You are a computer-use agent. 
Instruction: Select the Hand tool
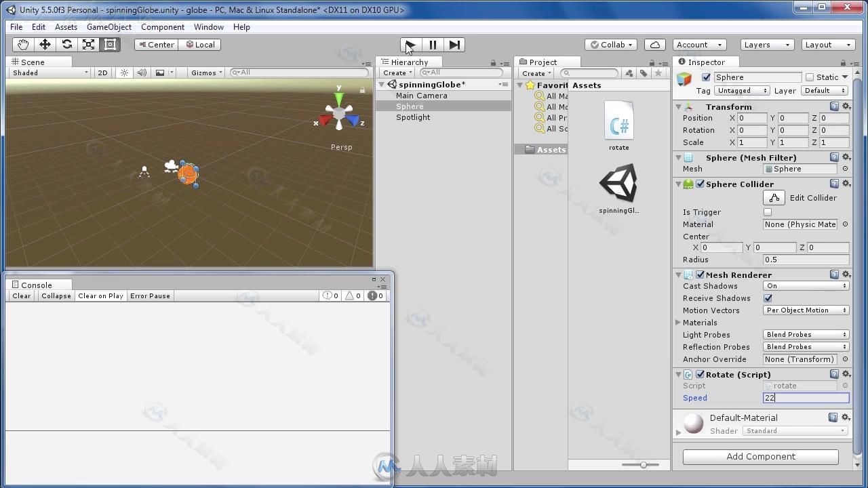tap(23, 45)
